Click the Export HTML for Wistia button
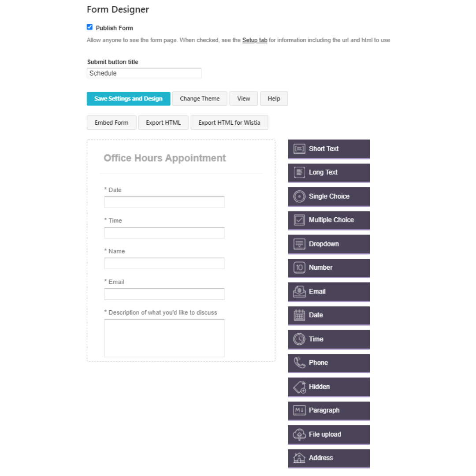 click(229, 123)
